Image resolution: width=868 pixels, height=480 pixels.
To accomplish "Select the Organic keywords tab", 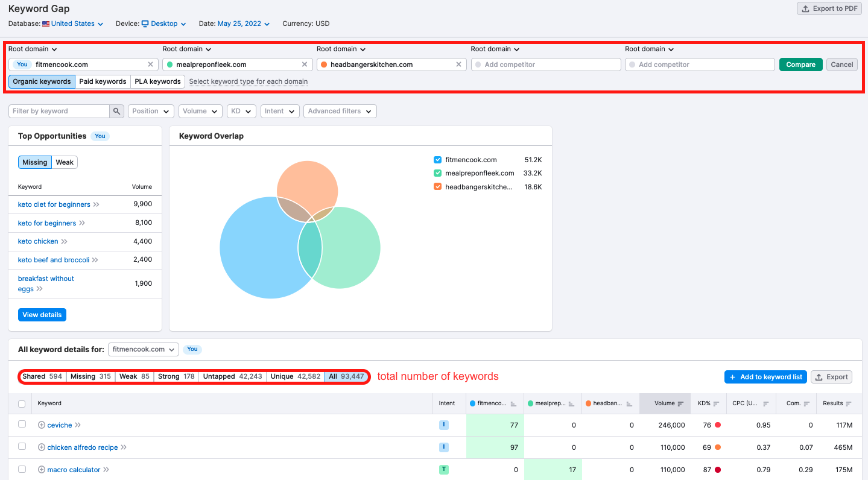I will [x=42, y=81].
